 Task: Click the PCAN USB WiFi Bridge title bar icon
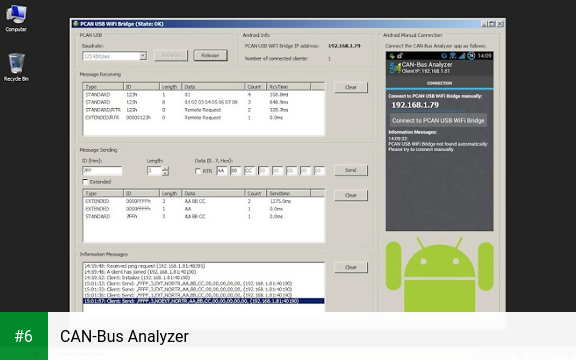[76, 24]
